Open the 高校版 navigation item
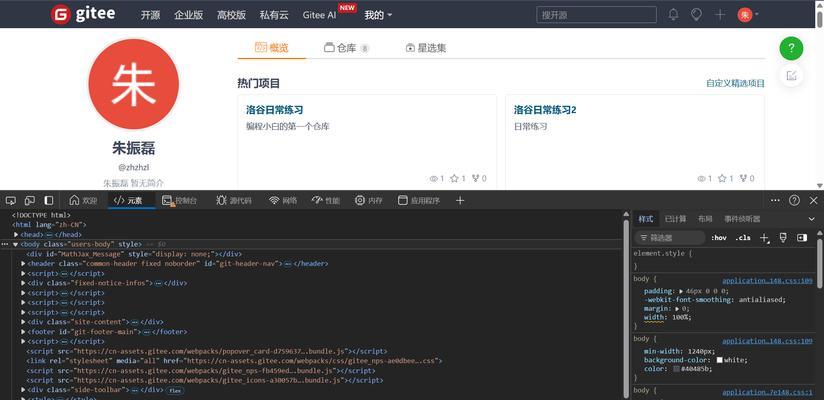 coord(231,15)
